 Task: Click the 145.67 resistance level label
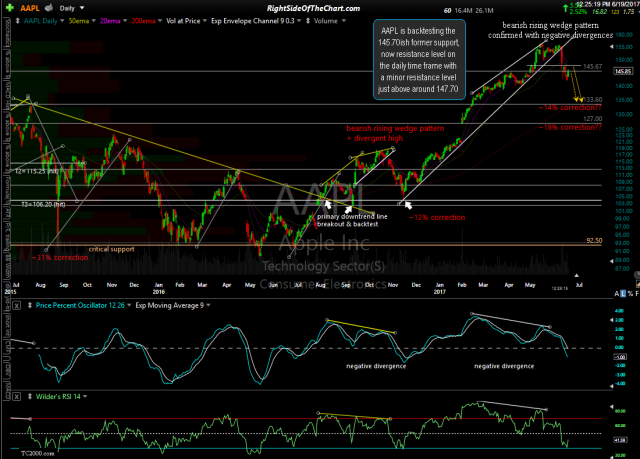(x=592, y=66)
